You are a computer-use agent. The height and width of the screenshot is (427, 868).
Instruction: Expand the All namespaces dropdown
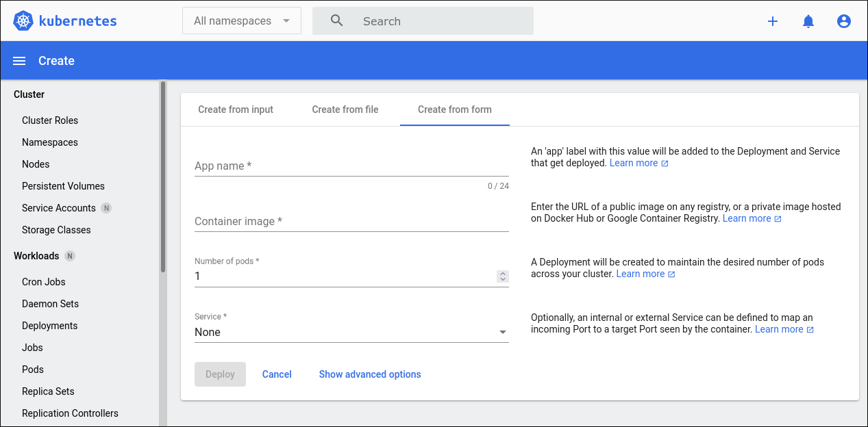(241, 21)
